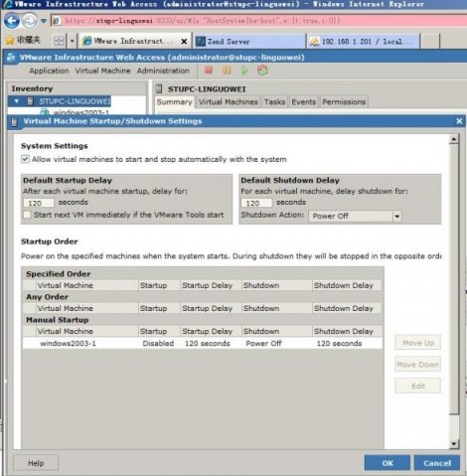Click the Suspend pause toolbar icon

[x=227, y=71]
